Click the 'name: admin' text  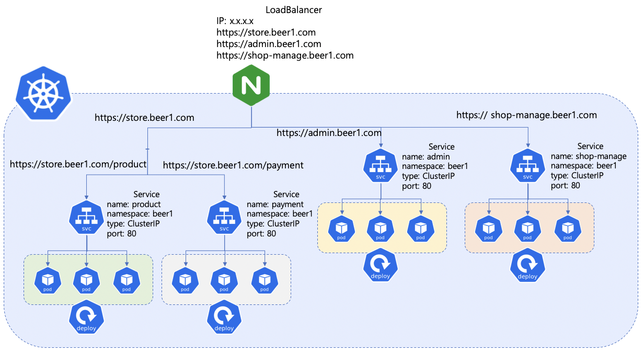coord(425,156)
